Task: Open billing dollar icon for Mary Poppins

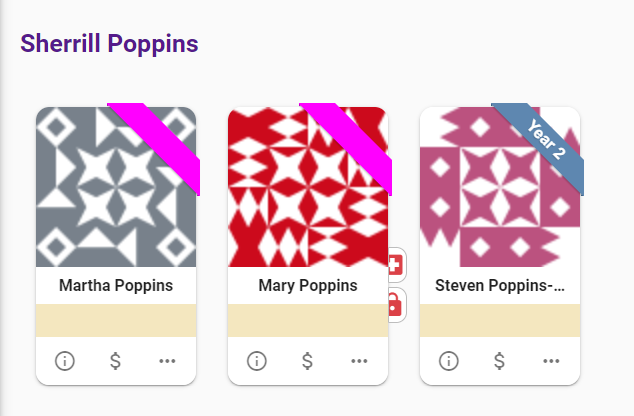Action: click(307, 361)
